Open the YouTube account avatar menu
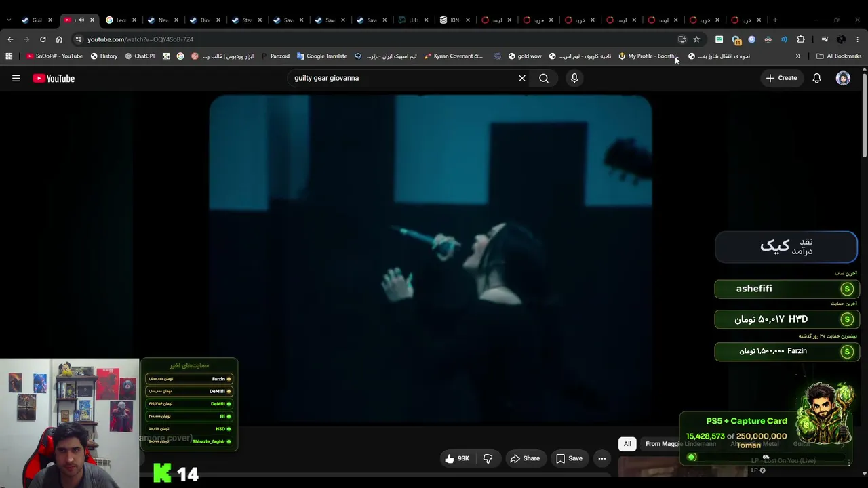This screenshot has height=488, width=868. (843, 78)
